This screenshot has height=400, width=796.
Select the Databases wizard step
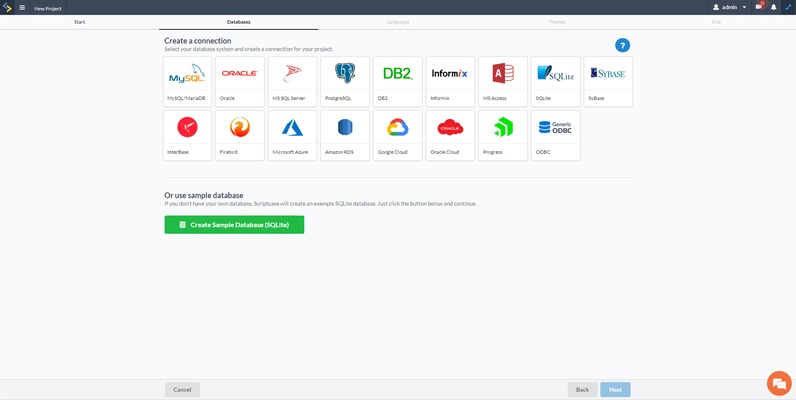tap(239, 22)
